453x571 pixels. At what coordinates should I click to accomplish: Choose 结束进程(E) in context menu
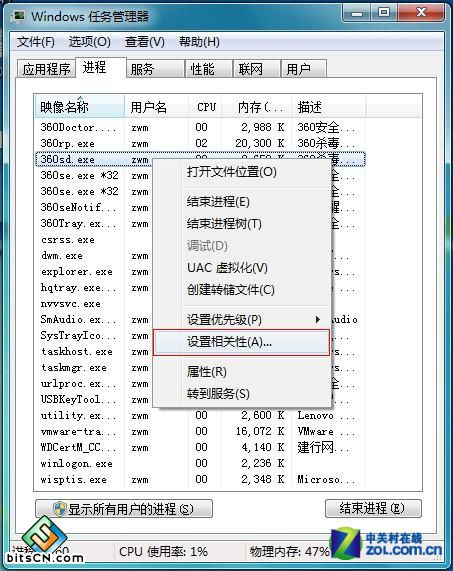point(242,201)
